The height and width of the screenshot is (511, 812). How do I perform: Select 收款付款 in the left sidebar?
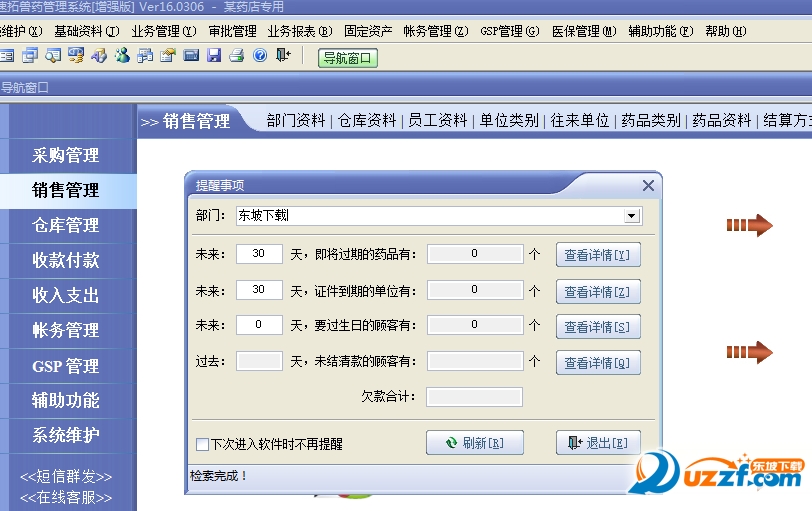pos(66,260)
